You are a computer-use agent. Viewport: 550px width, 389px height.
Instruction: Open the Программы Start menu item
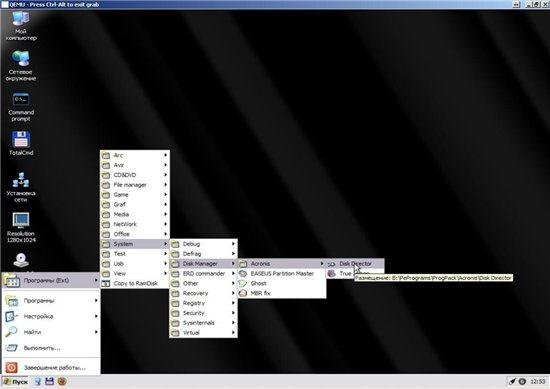pyautogui.click(x=51, y=300)
